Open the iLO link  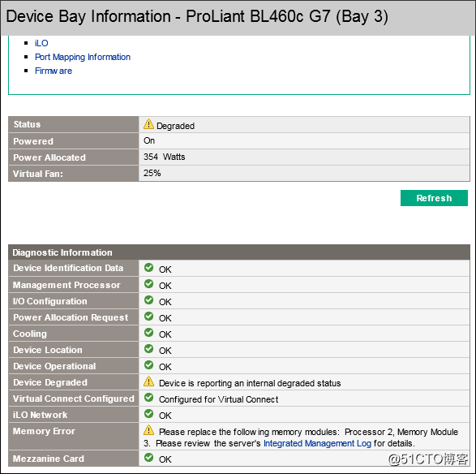pyautogui.click(x=41, y=43)
